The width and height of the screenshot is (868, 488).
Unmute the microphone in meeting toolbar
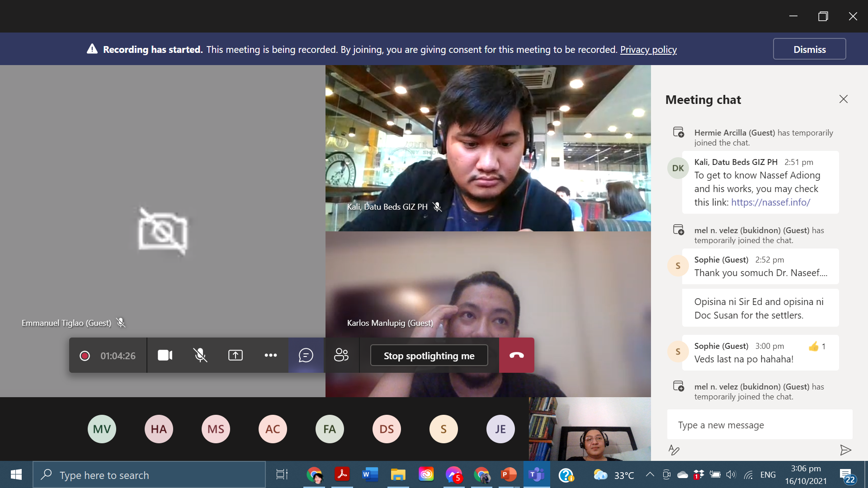pyautogui.click(x=200, y=356)
